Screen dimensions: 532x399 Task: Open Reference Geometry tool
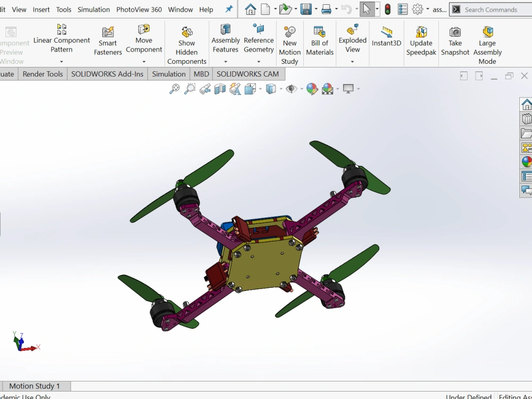(x=259, y=38)
